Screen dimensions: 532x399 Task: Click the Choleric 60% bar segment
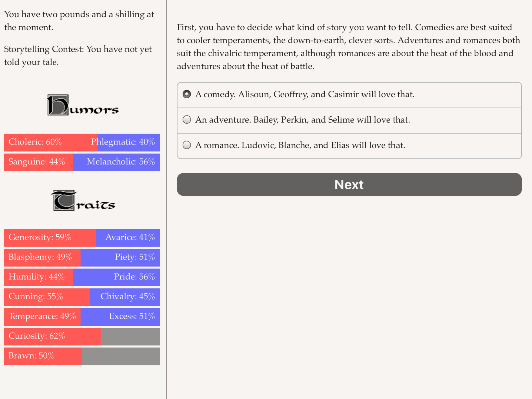[51, 142]
